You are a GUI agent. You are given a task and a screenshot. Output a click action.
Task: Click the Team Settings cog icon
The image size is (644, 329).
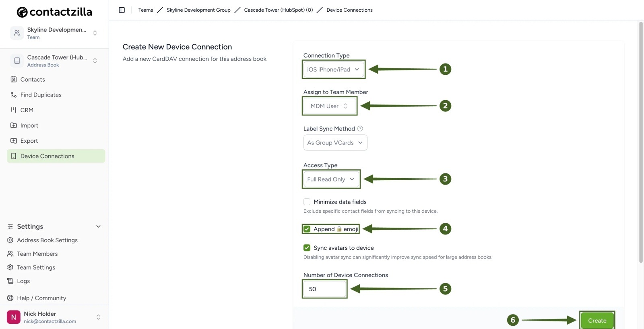click(10, 267)
